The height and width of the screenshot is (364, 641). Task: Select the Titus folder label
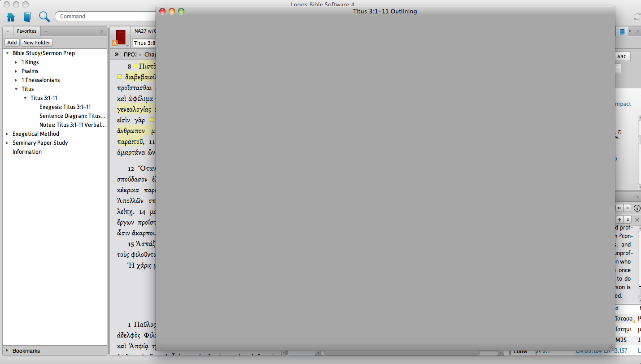coord(28,89)
